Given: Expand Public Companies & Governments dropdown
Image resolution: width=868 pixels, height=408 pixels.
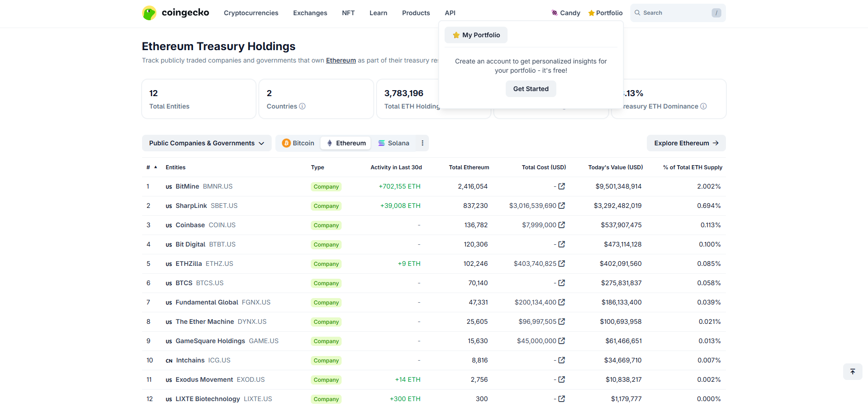Looking at the screenshot, I should pyautogui.click(x=206, y=143).
